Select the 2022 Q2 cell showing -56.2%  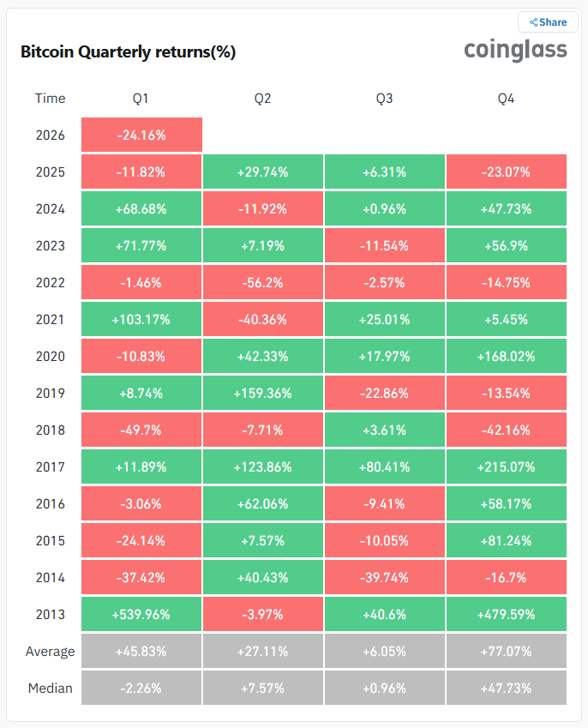[263, 283]
